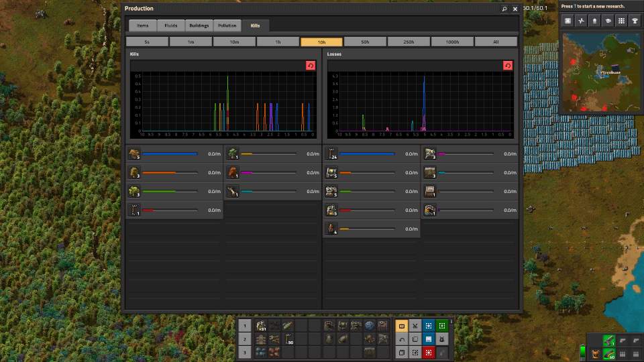Click the blue Losses bar for 24 poles
The image size is (644, 362).
point(367,154)
